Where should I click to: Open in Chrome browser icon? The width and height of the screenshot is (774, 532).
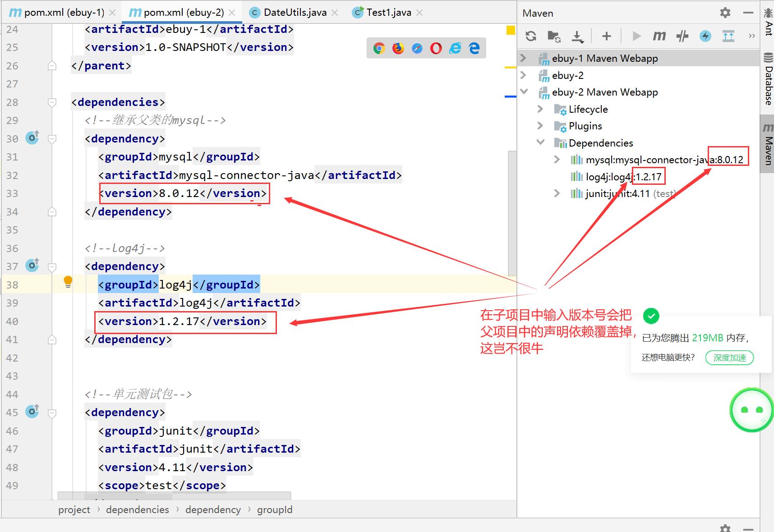379,48
